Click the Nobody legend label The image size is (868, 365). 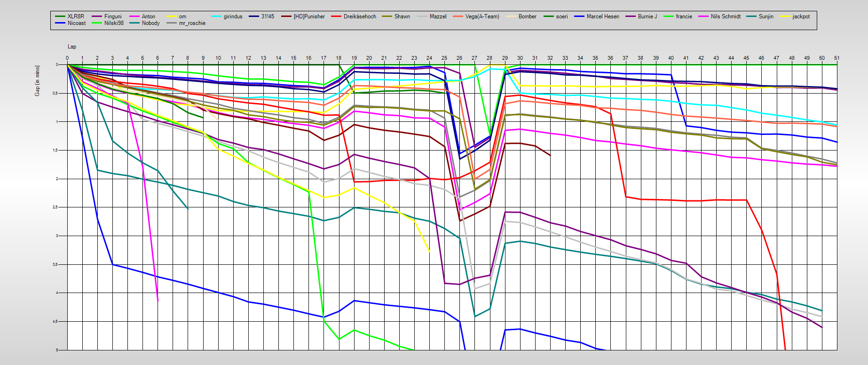coord(150,23)
